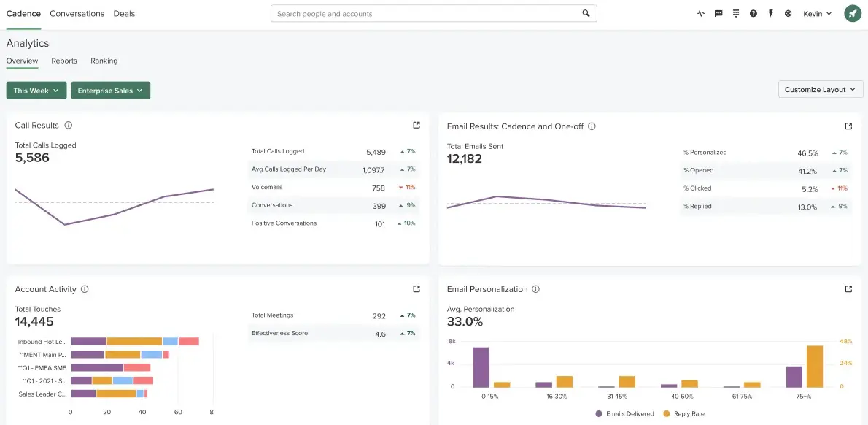Click the Total Calls Logged row
Viewport: 868px width, 425px height.
click(x=333, y=151)
